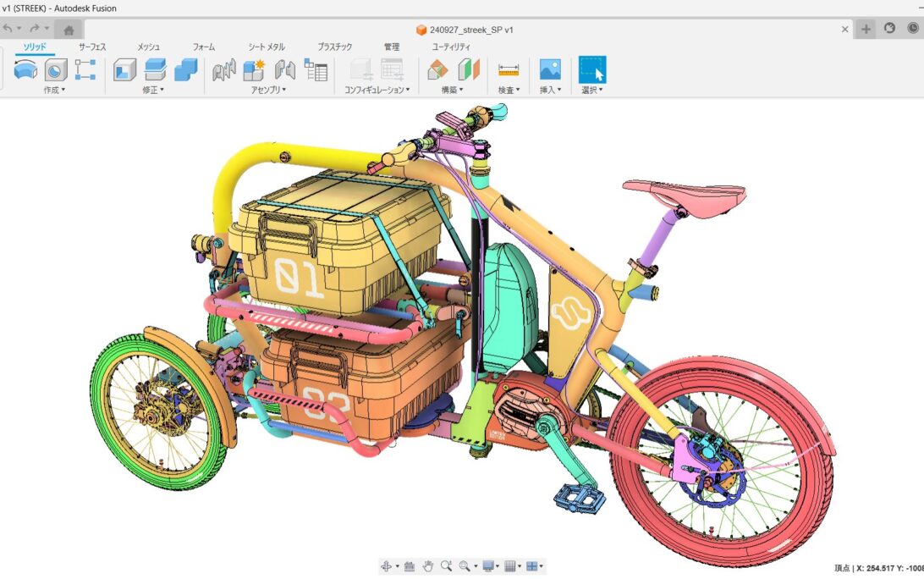Select the hole tool icon
Viewport: 924px width, 579px height.
[56, 69]
